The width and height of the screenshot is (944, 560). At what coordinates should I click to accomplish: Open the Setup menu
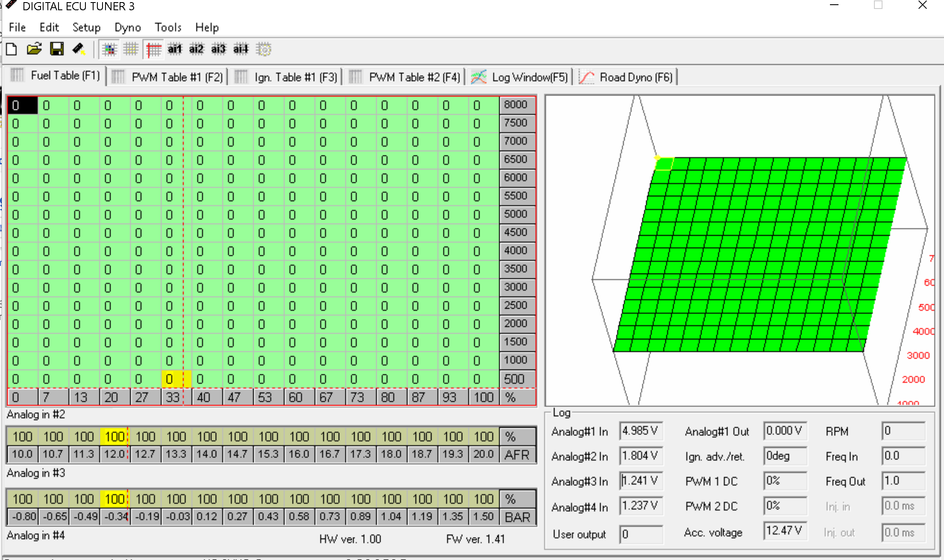pos(86,27)
